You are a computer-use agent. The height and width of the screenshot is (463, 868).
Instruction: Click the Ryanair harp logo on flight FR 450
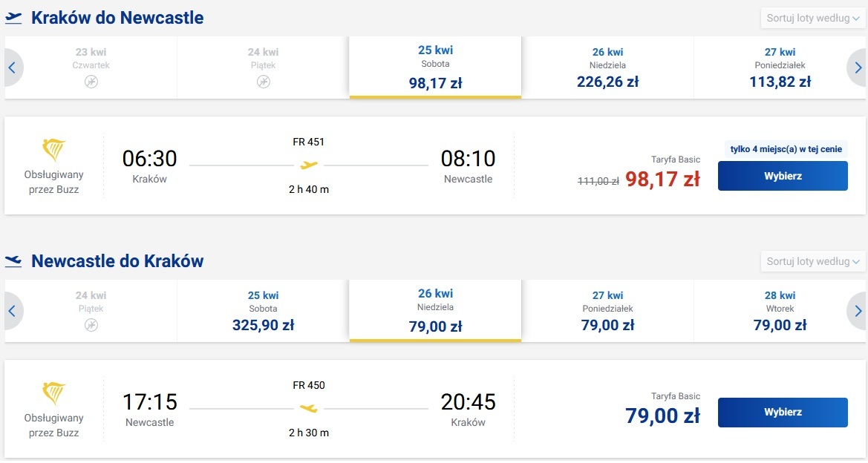(x=53, y=393)
